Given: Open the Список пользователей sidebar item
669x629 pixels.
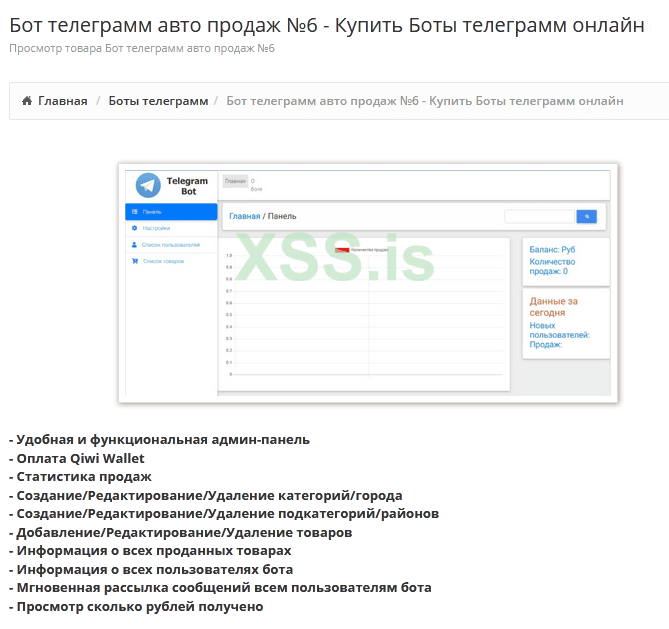Looking at the screenshot, I should (171, 245).
